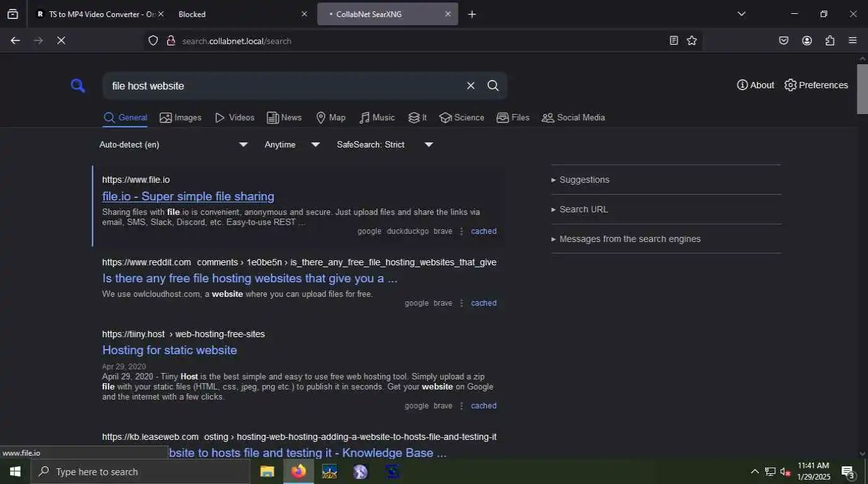Screen dimensions: 868x484
Task: Click https://www.file.io URL text
Action: point(136,180)
